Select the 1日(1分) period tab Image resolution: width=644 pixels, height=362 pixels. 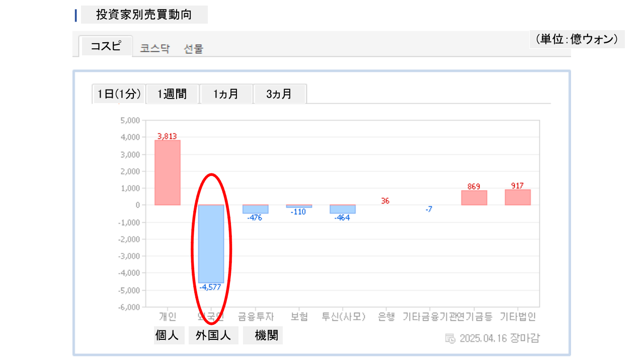point(119,94)
